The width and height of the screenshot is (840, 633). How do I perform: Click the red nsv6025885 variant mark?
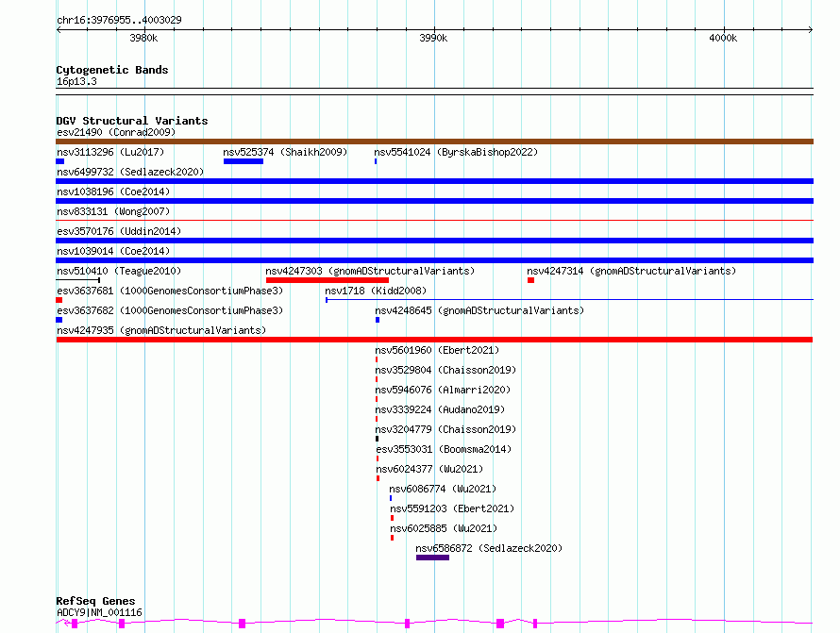tap(392, 538)
